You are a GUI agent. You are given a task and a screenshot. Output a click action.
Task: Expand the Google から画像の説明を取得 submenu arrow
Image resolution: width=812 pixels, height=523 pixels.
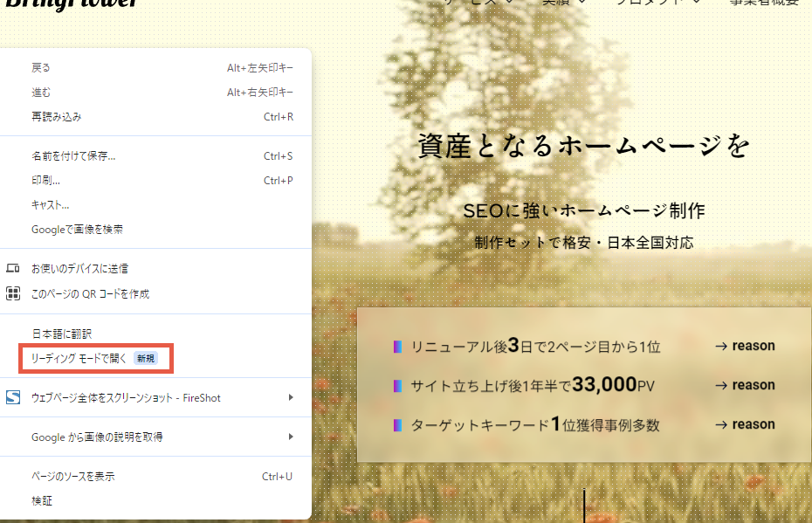[x=291, y=437]
